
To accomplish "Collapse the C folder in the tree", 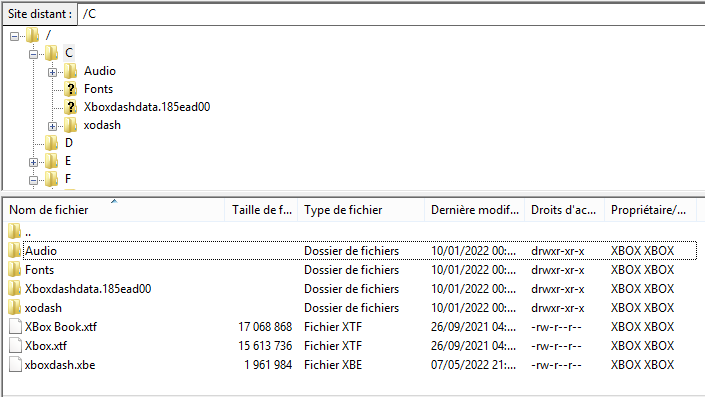I will (x=33, y=54).
